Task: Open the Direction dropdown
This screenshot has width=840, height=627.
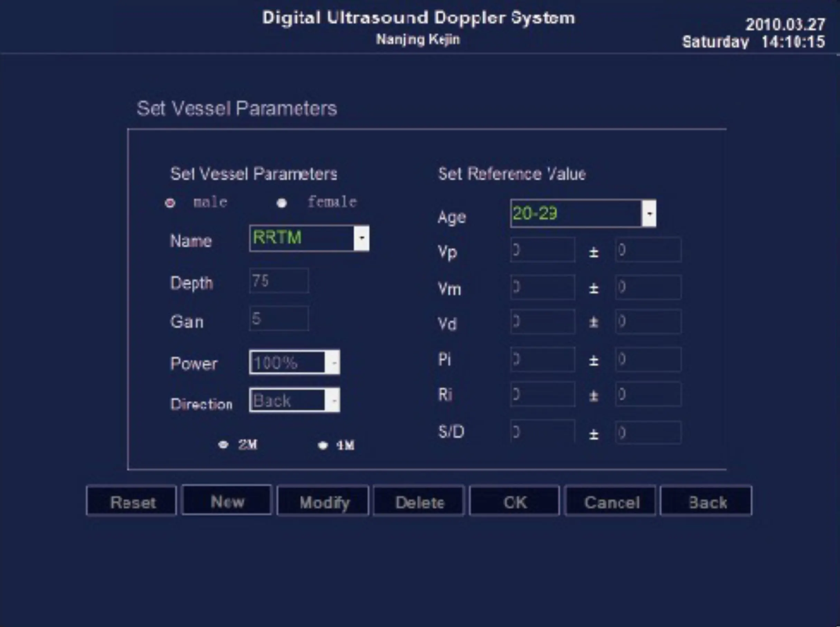Action: [x=333, y=400]
